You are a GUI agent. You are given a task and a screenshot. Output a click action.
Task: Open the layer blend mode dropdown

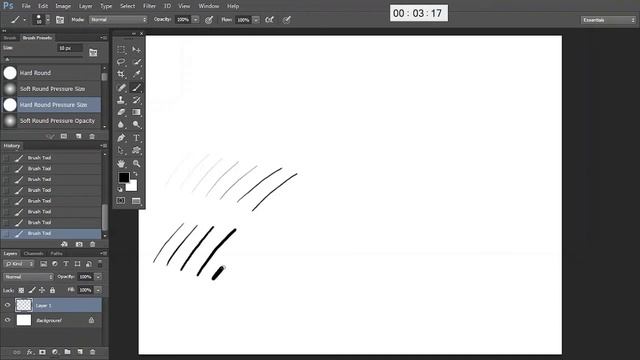coord(28,277)
